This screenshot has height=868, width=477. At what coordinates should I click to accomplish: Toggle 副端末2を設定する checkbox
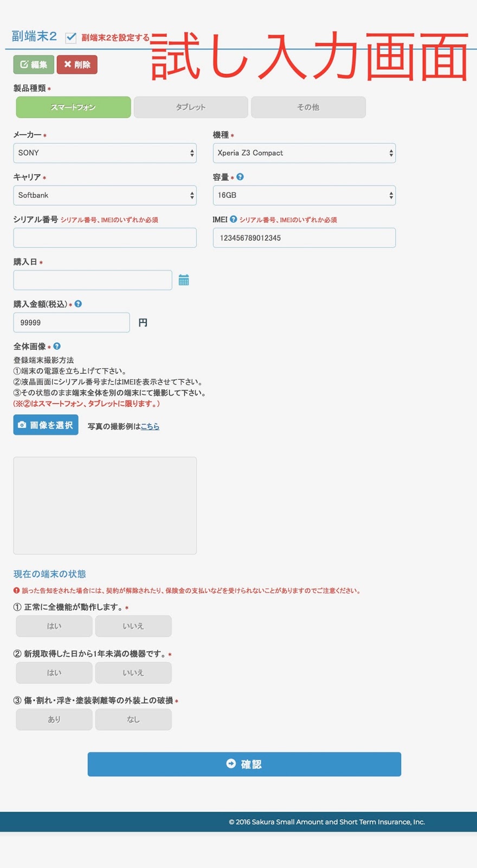coord(70,37)
